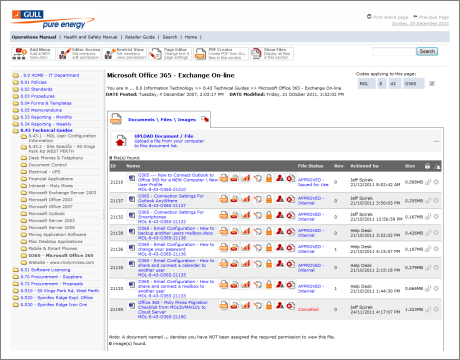Click the PDF icon in row 21210
The image size is (460, 360).
pos(224,179)
